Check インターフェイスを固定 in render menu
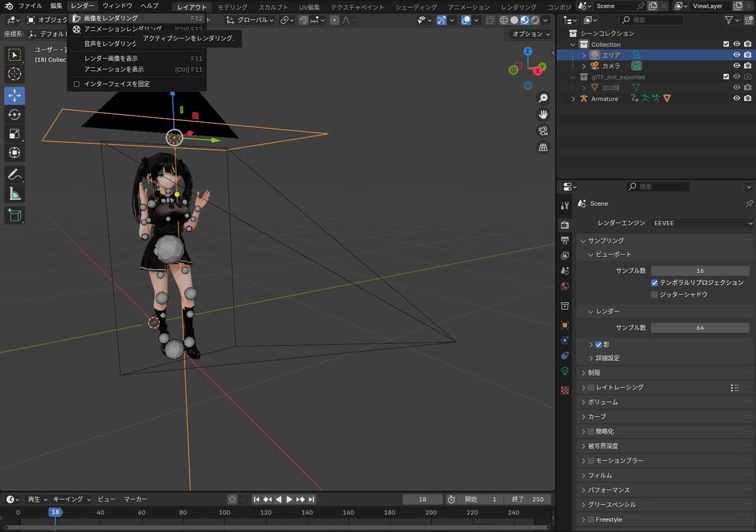Image resolution: width=756 pixels, height=532 pixels. [77, 84]
